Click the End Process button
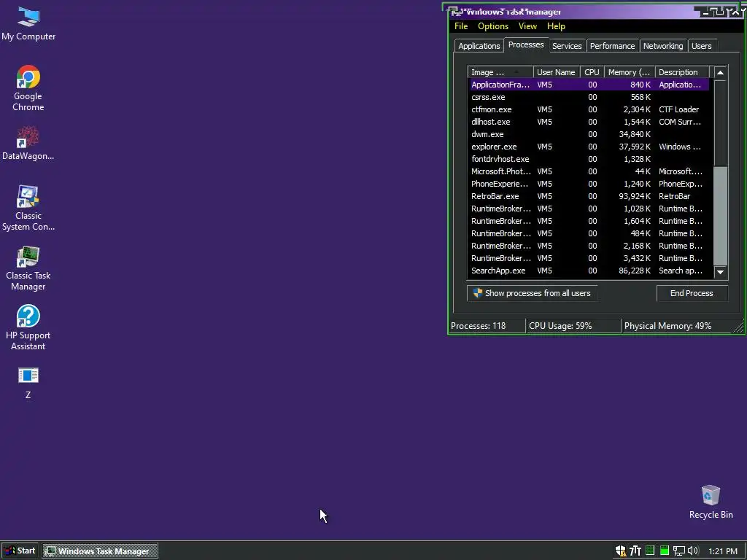Viewport: 747px width, 560px height. pyautogui.click(x=692, y=293)
